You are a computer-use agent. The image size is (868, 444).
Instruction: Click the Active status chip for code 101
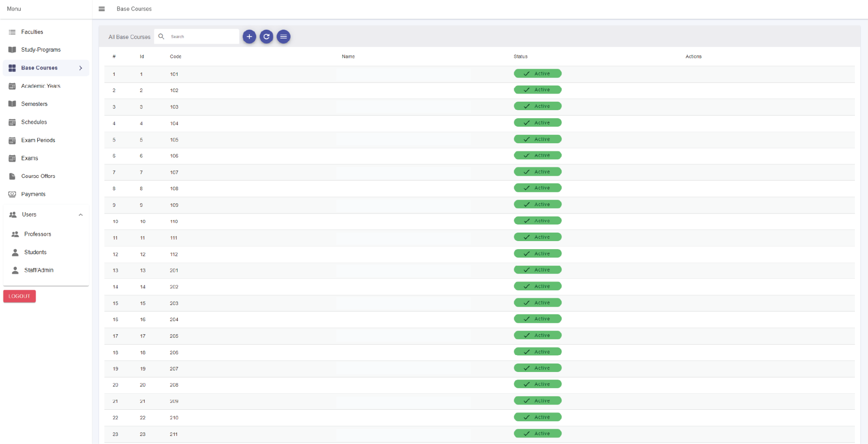537,74
